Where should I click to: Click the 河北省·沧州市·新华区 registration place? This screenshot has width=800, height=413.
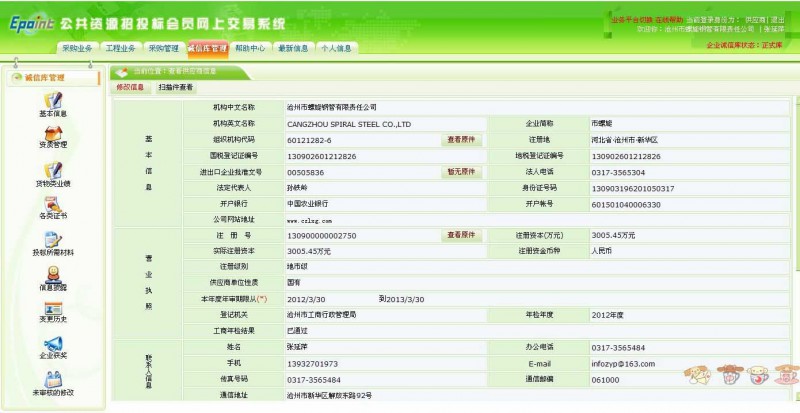624,140
